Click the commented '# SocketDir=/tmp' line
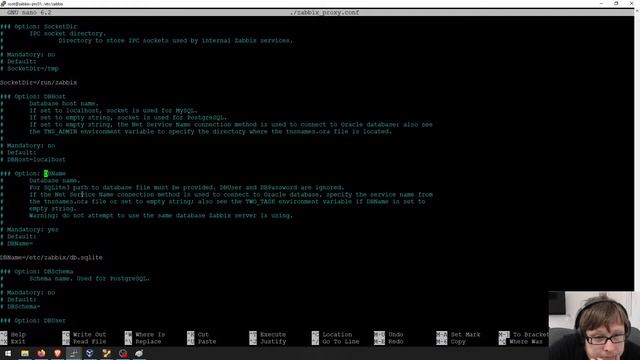 (x=29, y=69)
